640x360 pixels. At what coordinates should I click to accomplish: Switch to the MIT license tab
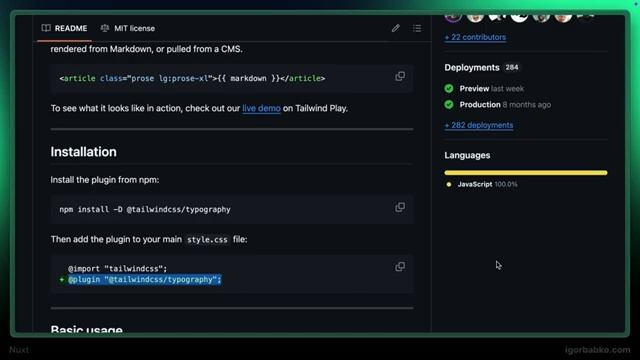click(128, 28)
